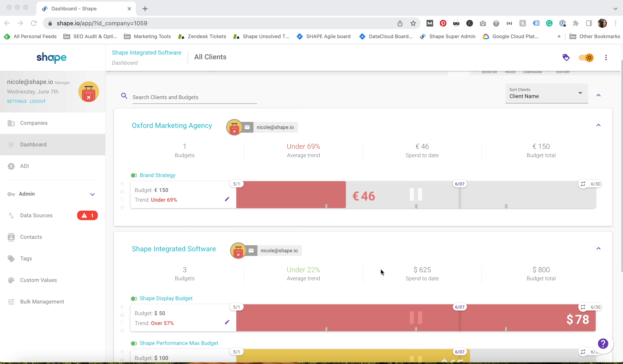Toggle the Brand Strategy status indicator
Screen dimensions: 623x364
pos(134,175)
